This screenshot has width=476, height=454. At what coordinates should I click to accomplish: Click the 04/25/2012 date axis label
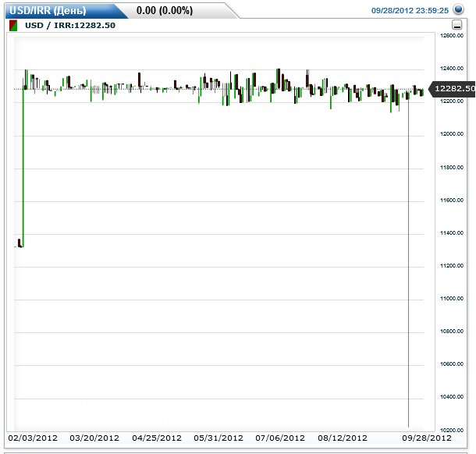point(157,438)
